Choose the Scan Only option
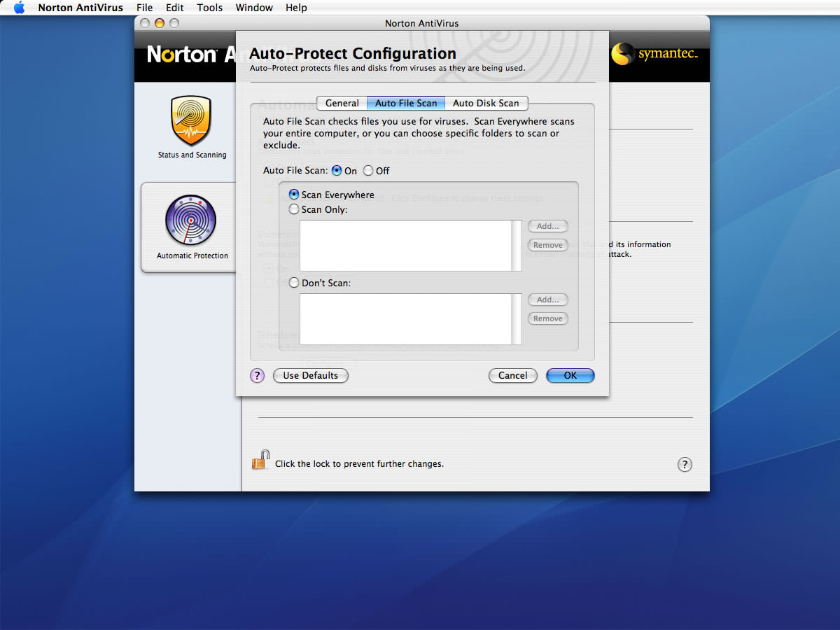The image size is (840, 630). point(295,209)
